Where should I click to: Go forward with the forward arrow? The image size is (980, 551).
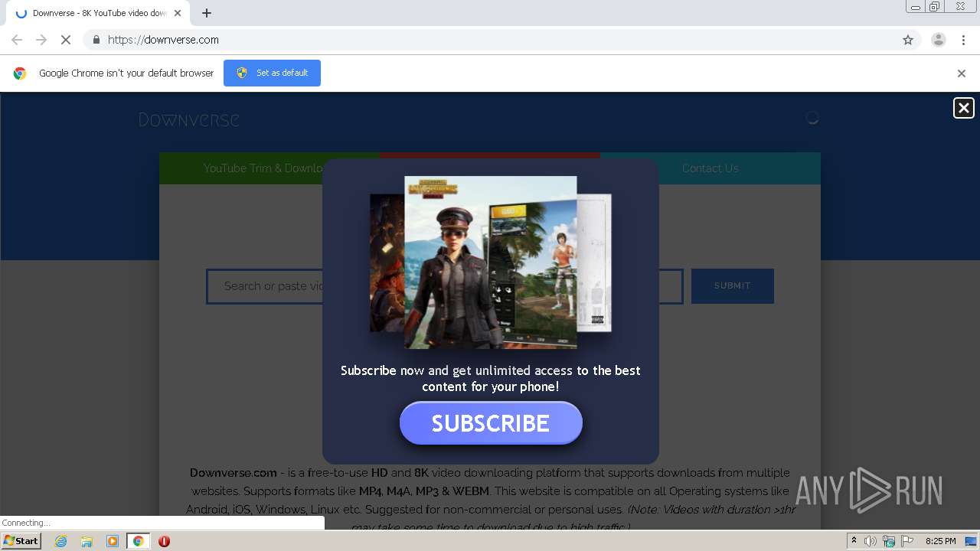(41, 40)
